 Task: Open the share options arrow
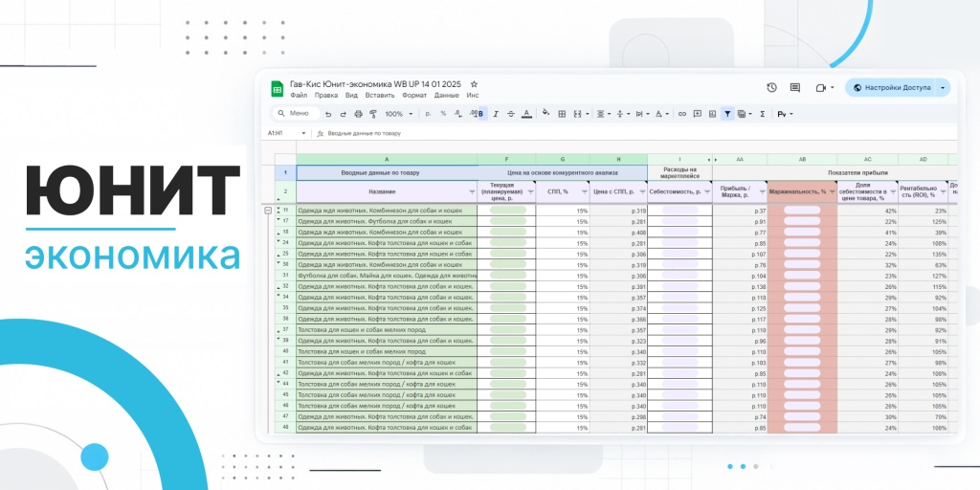943,87
